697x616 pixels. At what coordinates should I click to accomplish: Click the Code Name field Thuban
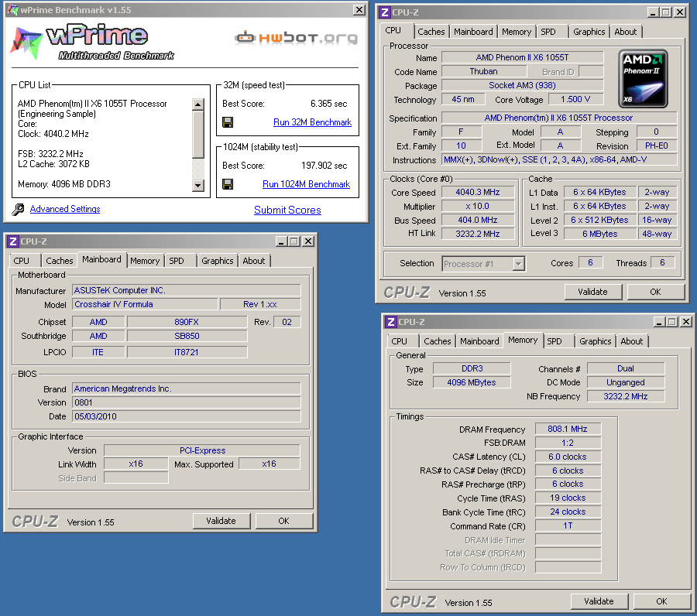(483, 71)
